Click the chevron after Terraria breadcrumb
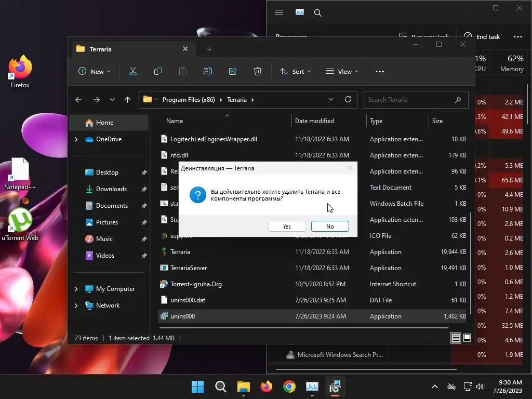Image resolution: width=532 pixels, height=399 pixels. 252,100
